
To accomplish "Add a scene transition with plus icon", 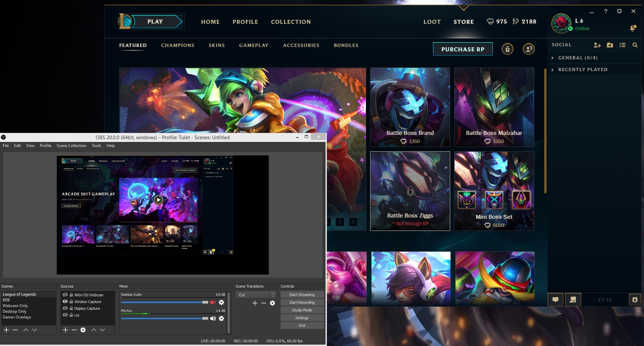I will tap(255, 303).
